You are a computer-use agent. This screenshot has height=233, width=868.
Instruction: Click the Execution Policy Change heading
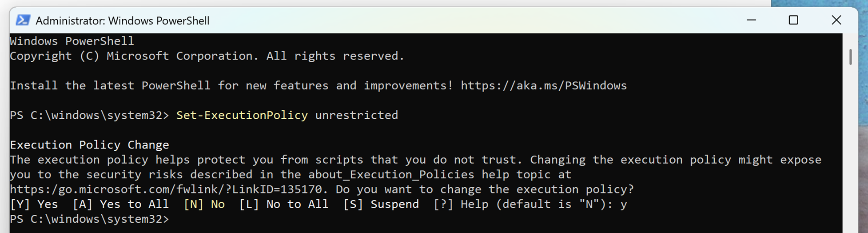[89, 145]
